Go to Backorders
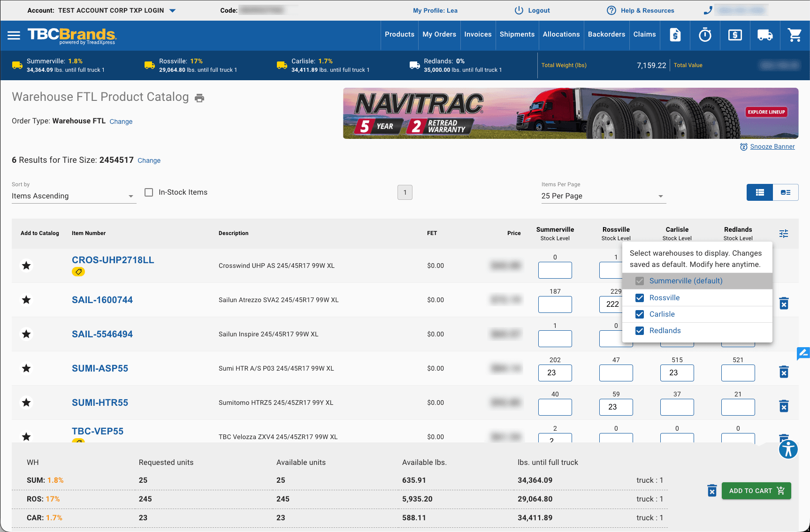 (x=606, y=34)
